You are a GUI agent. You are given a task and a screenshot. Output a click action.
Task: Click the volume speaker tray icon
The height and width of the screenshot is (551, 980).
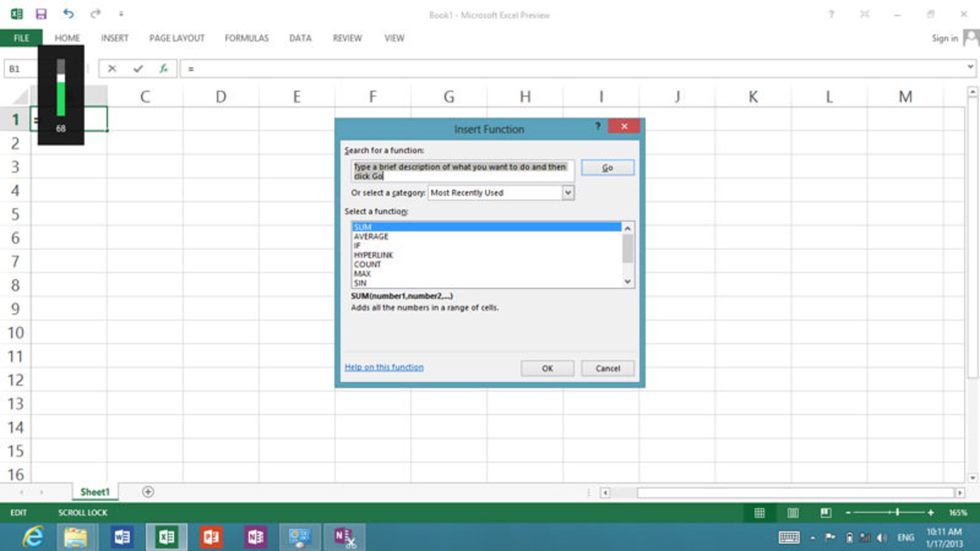click(x=881, y=538)
